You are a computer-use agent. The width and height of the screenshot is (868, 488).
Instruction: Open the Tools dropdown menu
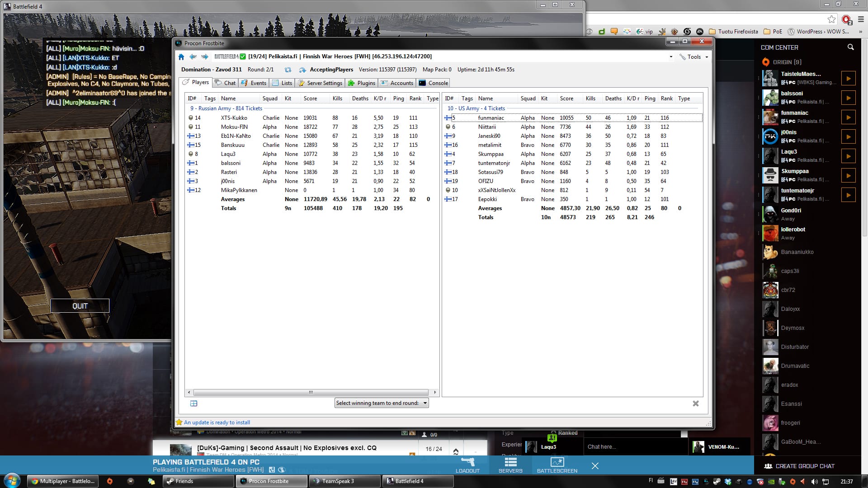(693, 57)
